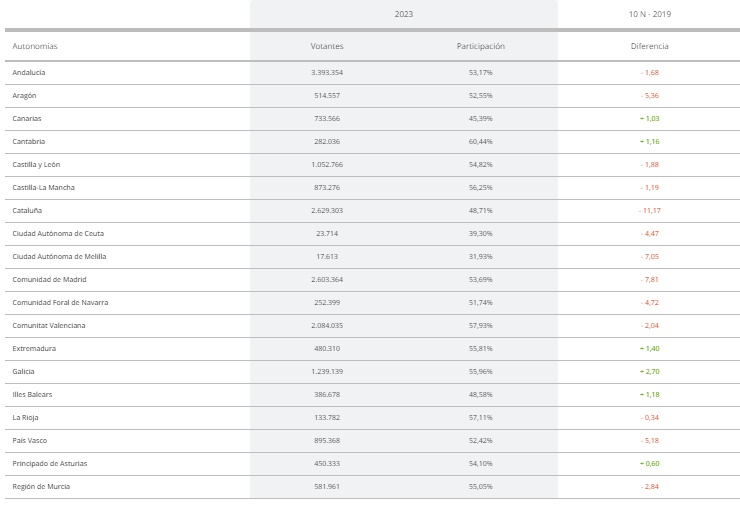This screenshot has height=511, width=740.
Task: Select the 2023 header cell
Action: pyautogui.click(x=404, y=14)
